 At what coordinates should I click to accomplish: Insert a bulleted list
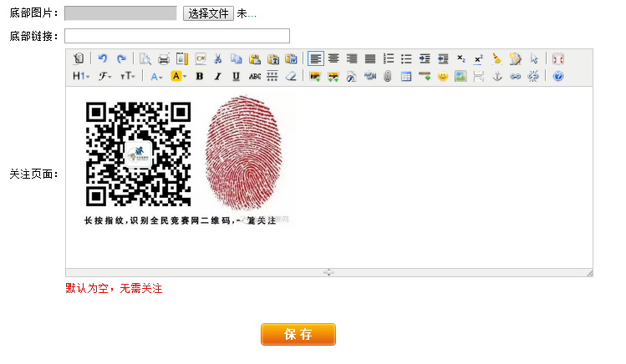point(406,58)
